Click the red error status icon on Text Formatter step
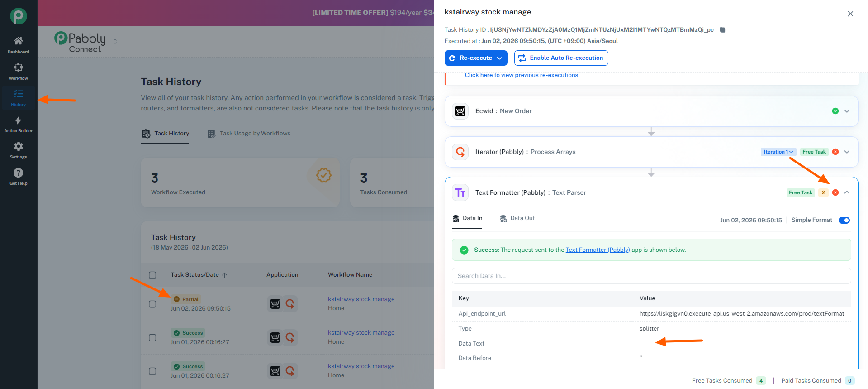 tap(835, 192)
